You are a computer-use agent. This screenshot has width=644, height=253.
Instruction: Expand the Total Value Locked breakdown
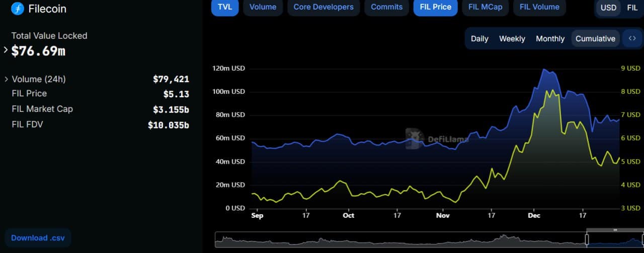point(6,50)
